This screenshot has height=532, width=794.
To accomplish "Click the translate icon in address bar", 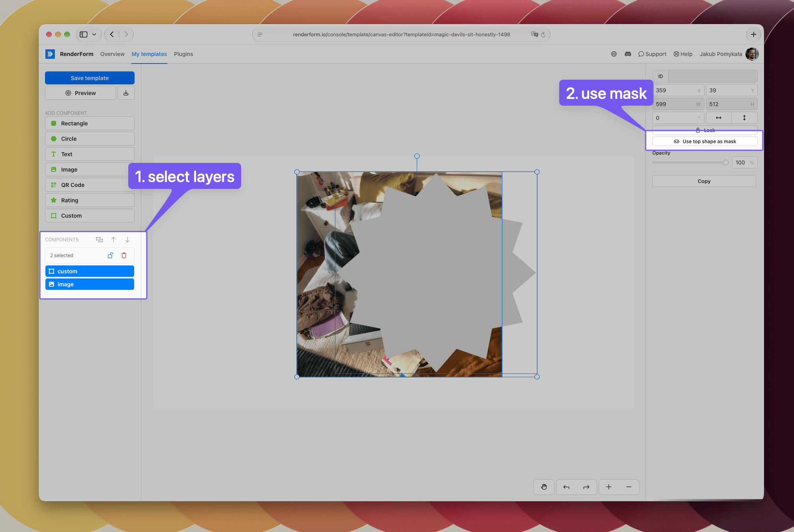I will (x=534, y=34).
